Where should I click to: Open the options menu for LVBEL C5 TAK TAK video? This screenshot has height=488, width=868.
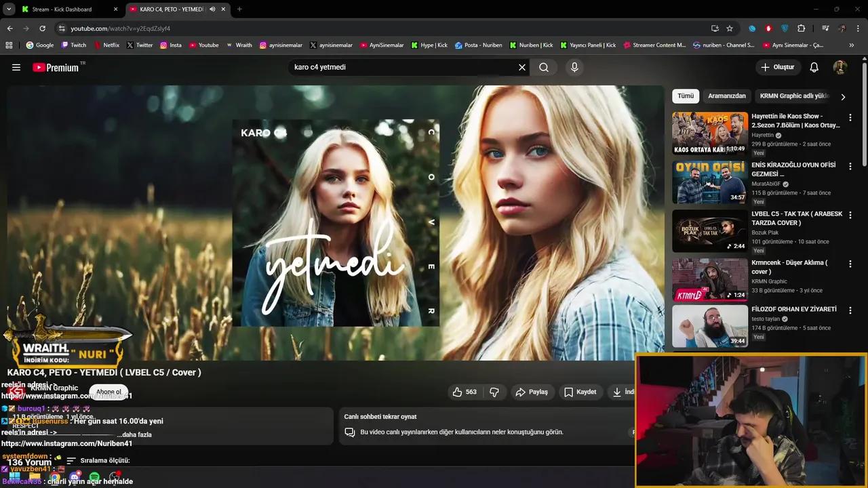850,214
